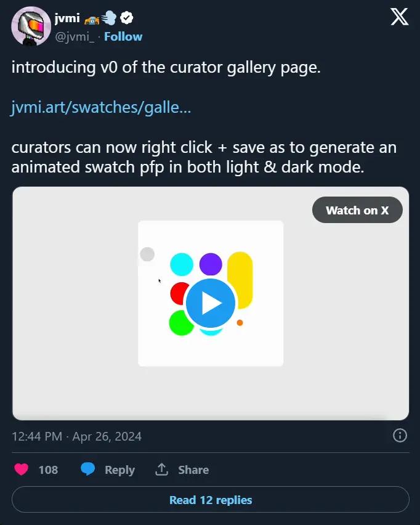Screen dimensions: 420x525
Task: Click the verified badge next to jvmi
Action: pos(127,18)
